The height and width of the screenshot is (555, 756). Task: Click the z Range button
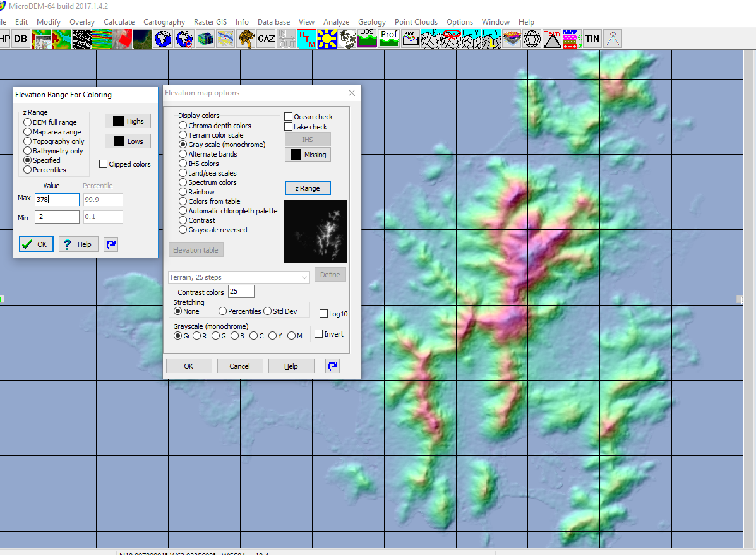point(308,188)
